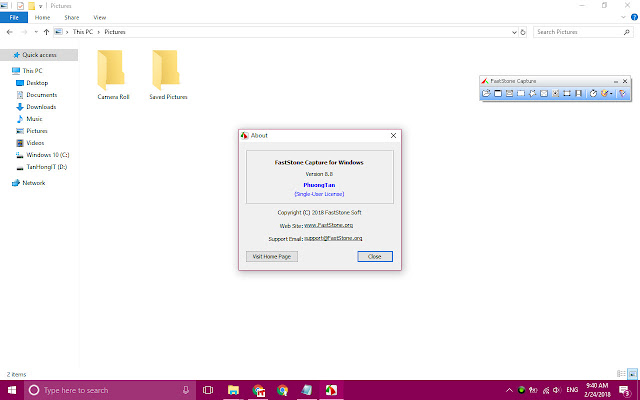Select Capture Fixed Region tool
This screenshot has width=640, height=400.
pos(567,93)
